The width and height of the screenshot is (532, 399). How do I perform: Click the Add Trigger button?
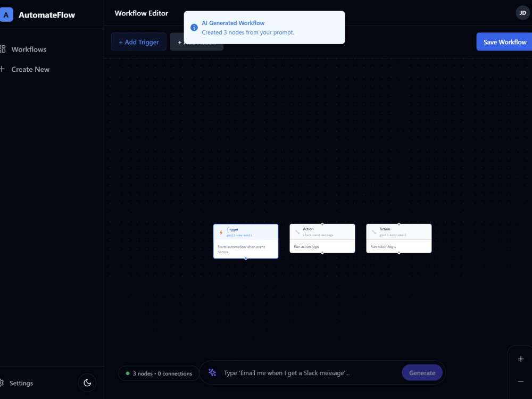139,42
